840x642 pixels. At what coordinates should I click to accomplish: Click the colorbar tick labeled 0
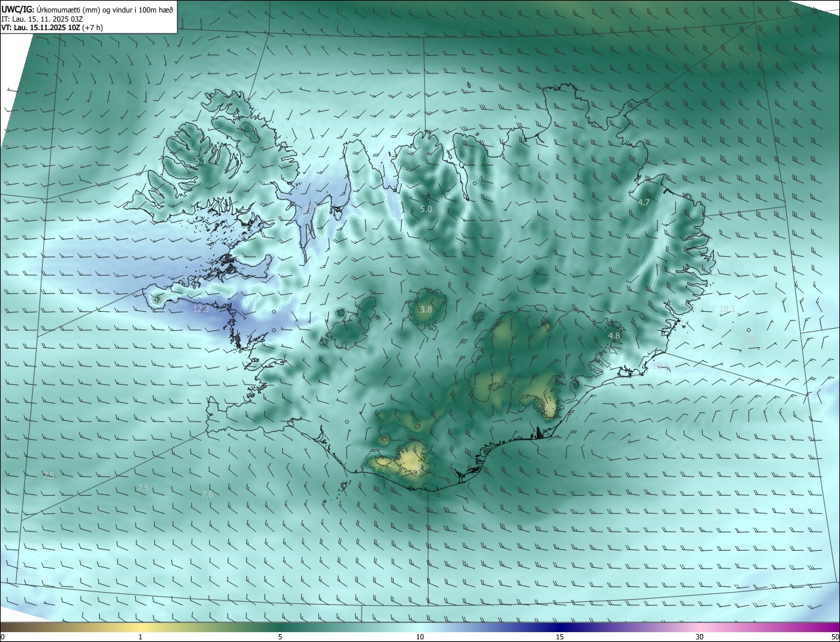3,637
